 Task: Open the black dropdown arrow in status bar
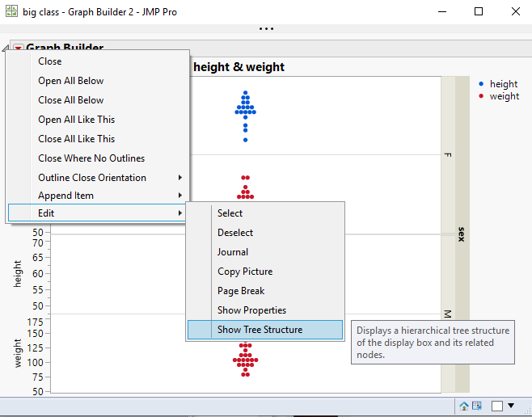511,406
